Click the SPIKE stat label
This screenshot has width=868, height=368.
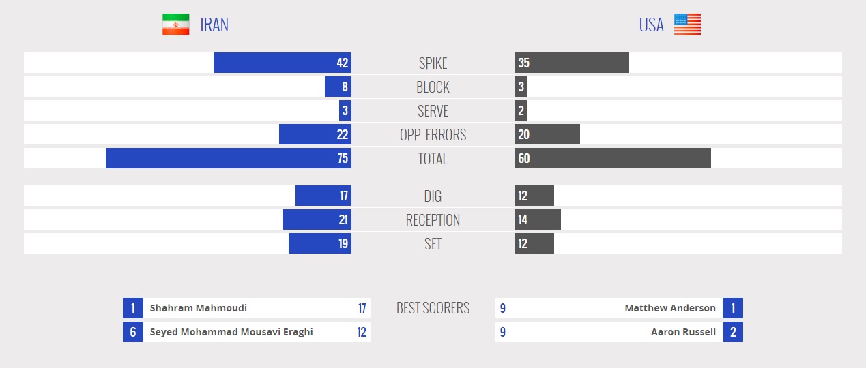pos(433,63)
